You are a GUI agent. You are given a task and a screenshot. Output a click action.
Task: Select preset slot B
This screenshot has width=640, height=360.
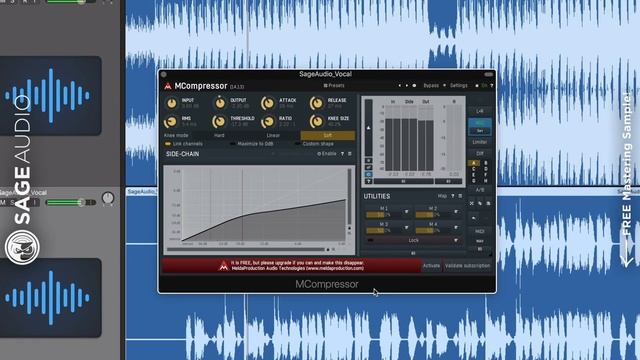pyautogui.click(x=486, y=163)
